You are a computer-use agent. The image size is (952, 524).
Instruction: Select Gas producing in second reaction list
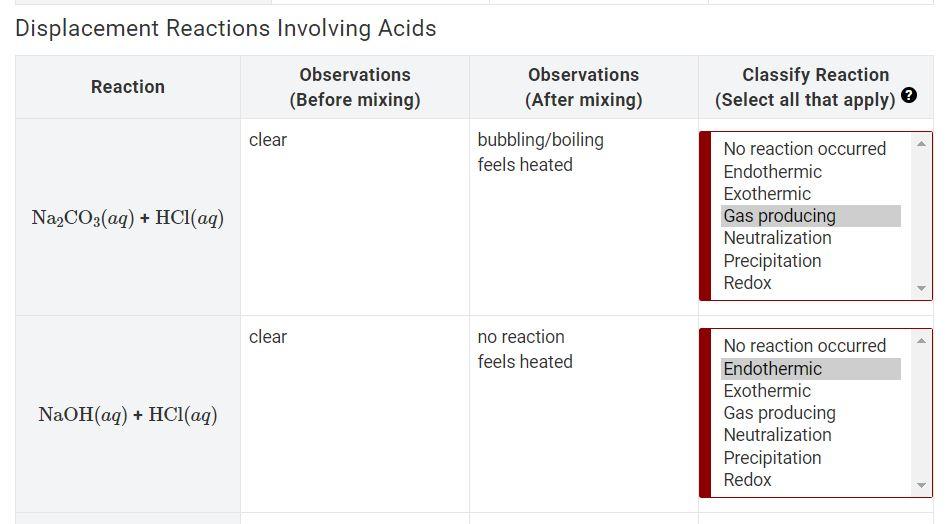811,413
